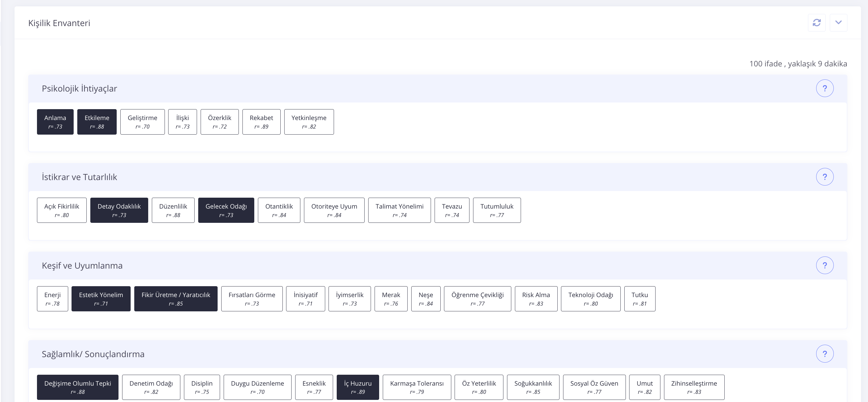This screenshot has height=402, width=868.
Task: Choose the Karmaşa Toleransı trait
Action: click(416, 387)
